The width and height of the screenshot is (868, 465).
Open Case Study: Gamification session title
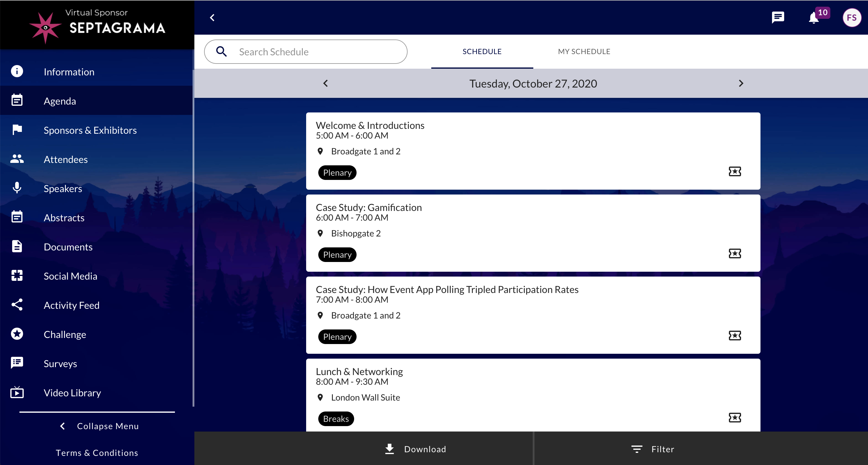(369, 207)
